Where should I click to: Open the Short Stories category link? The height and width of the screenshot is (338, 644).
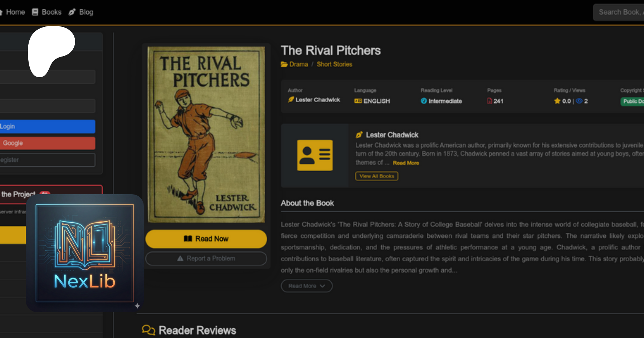point(335,64)
